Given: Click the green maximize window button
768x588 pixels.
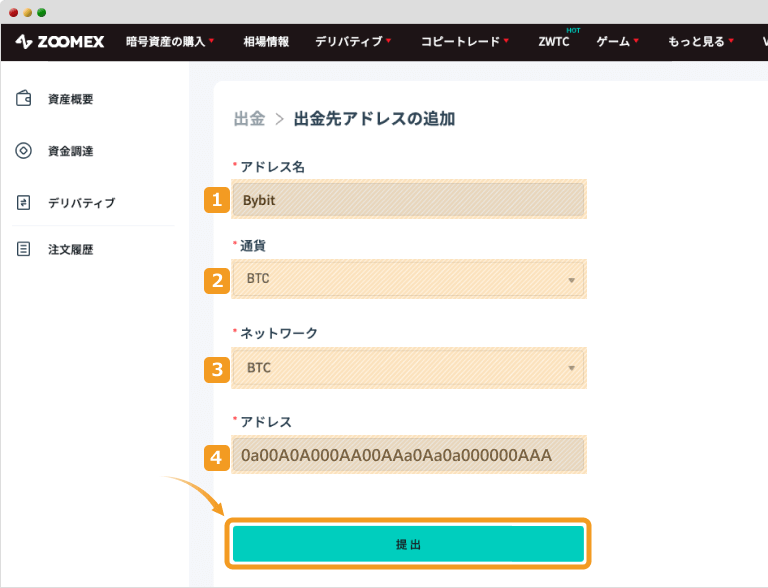Looking at the screenshot, I should pyautogui.click(x=42, y=12).
